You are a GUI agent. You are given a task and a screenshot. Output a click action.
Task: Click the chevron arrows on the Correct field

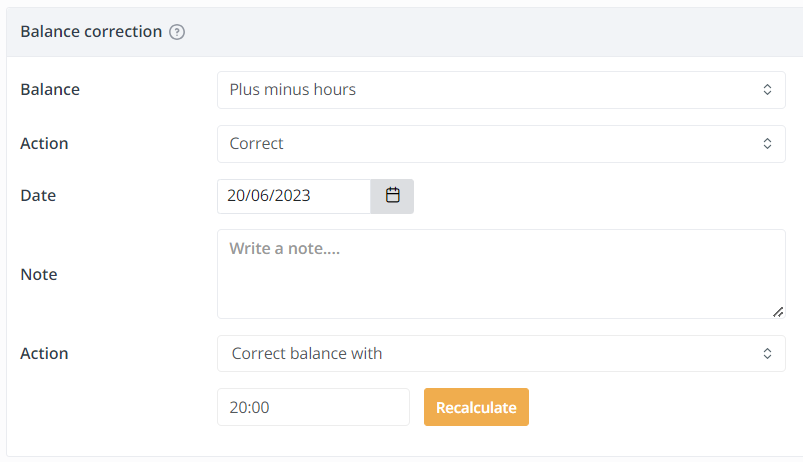pyautogui.click(x=767, y=144)
